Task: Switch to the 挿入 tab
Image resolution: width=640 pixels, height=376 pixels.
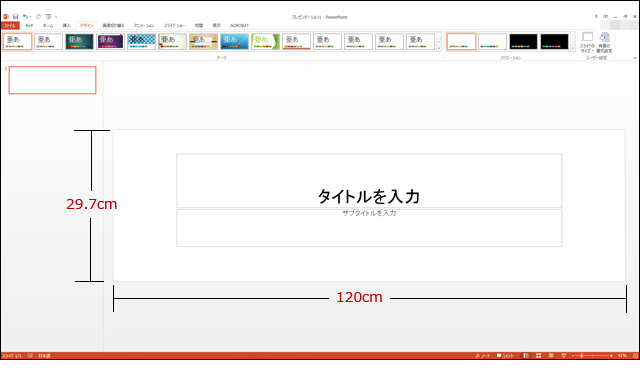Action: [67, 25]
